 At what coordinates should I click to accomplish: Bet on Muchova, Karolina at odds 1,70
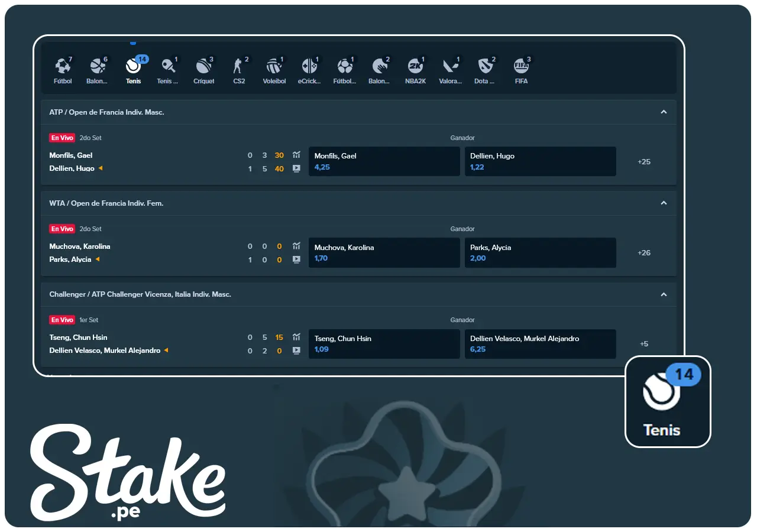pos(384,252)
